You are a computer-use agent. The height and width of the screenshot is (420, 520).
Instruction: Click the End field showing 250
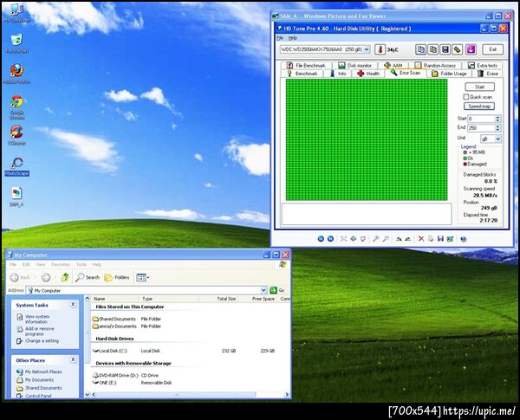point(480,127)
